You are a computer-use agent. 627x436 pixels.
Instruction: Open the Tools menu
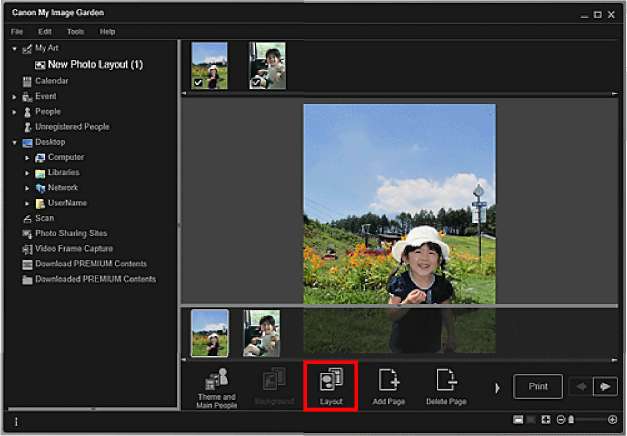click(75, 32)
